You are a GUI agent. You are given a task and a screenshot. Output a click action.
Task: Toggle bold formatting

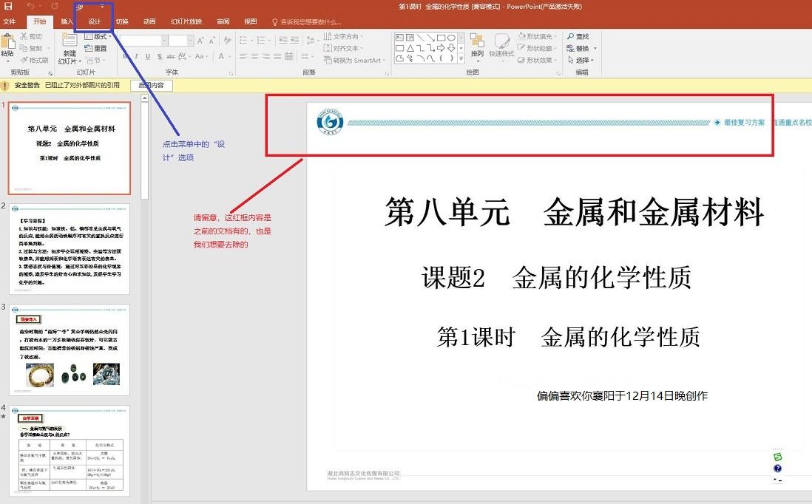pyautogui.click(x=124, y=56)
